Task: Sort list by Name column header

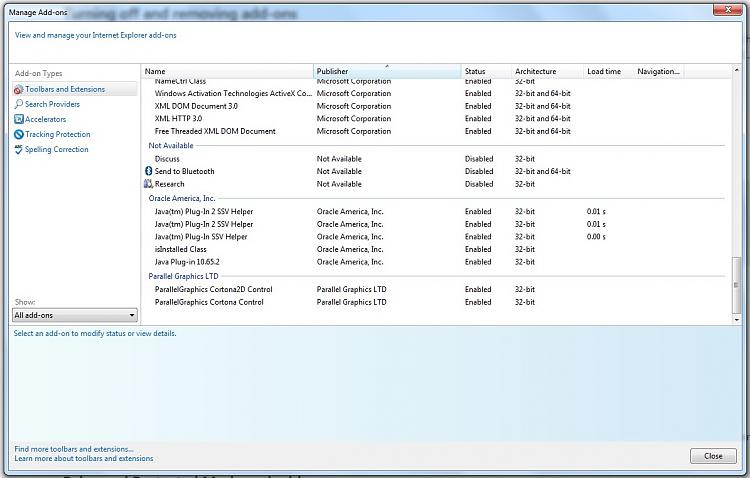Action: [227, 71]
